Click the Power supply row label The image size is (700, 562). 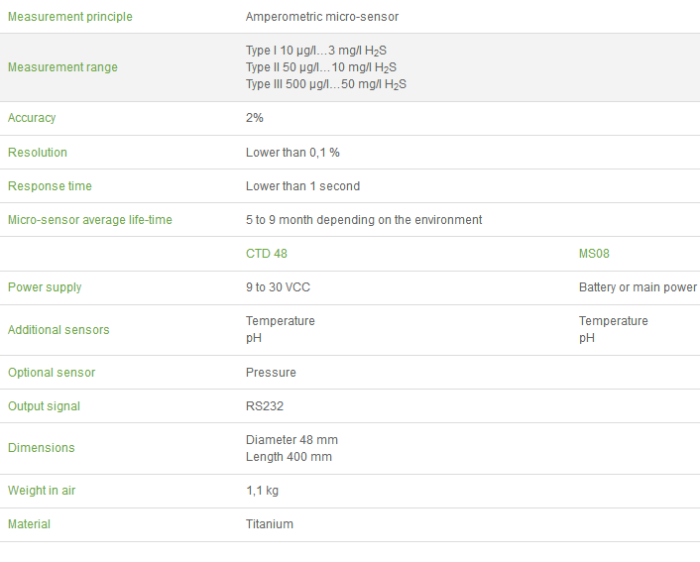point(45,287)
